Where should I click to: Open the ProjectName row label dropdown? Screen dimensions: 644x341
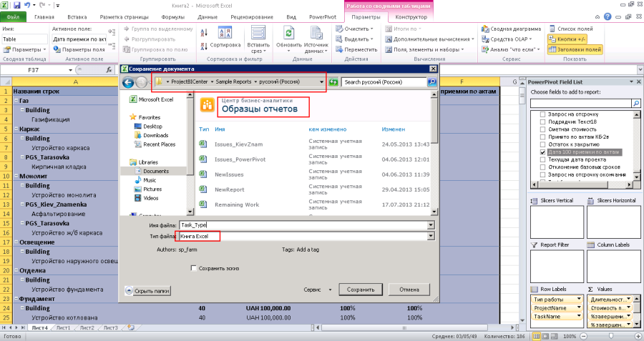click(579, 308)
